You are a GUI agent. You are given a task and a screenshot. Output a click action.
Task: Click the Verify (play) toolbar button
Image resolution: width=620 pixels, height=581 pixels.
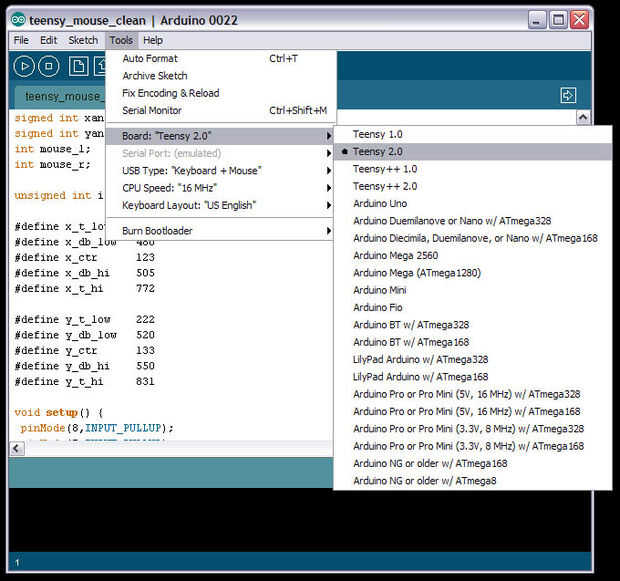[24, 66]
